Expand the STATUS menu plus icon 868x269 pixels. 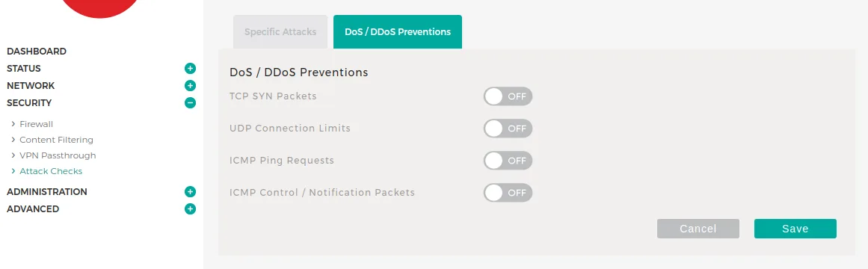(x=190, y=69)
